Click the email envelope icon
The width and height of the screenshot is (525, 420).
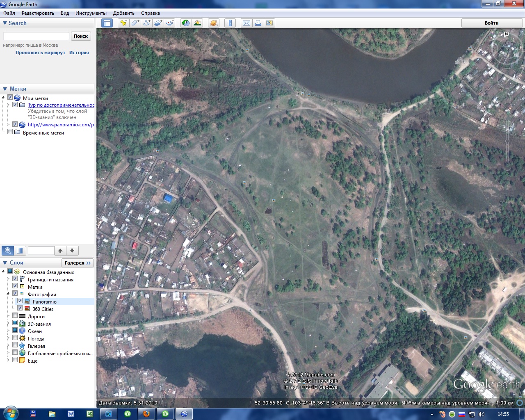(247, 23)
